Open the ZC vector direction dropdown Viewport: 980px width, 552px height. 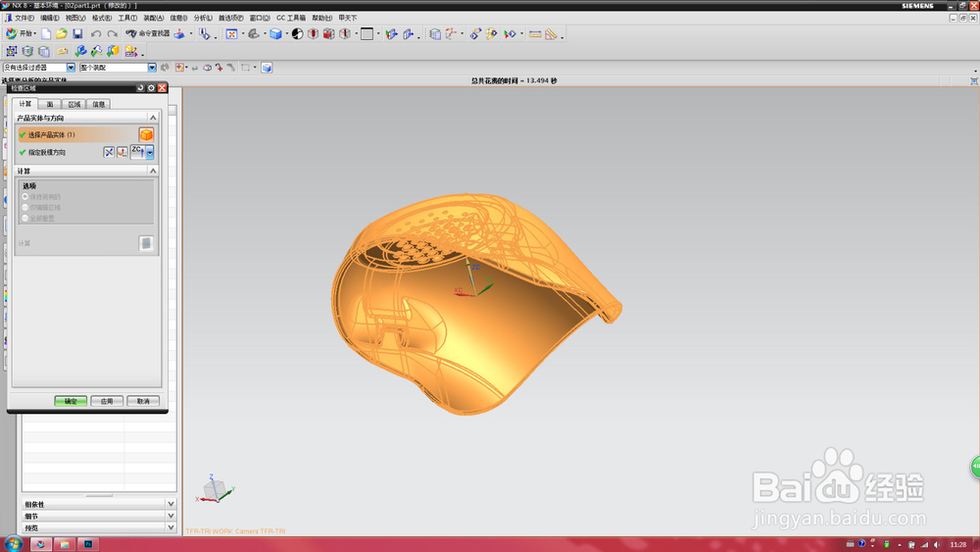point(150,152)
